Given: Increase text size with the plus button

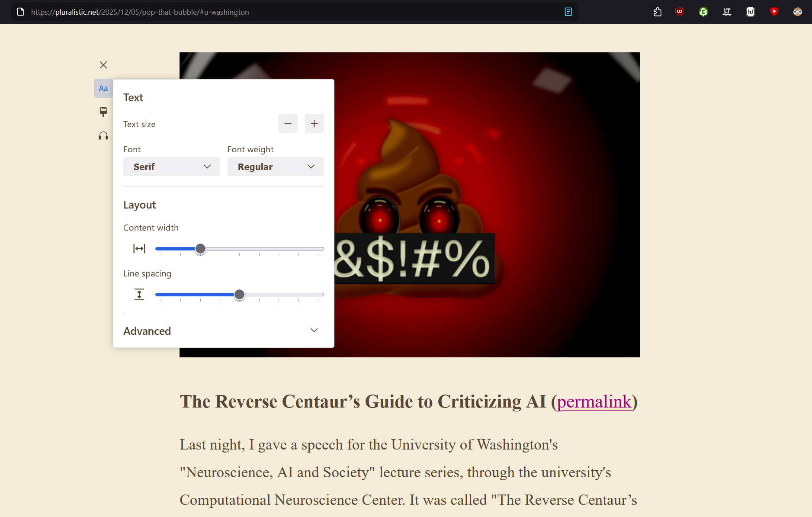Looking at the screenshot, I should point(315,124).
